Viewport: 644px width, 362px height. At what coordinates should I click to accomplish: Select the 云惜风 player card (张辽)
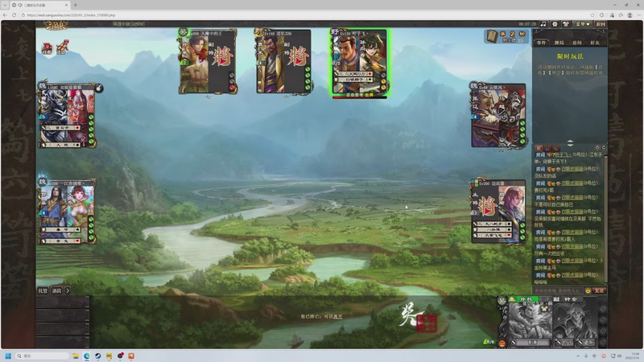pos(498,115)
